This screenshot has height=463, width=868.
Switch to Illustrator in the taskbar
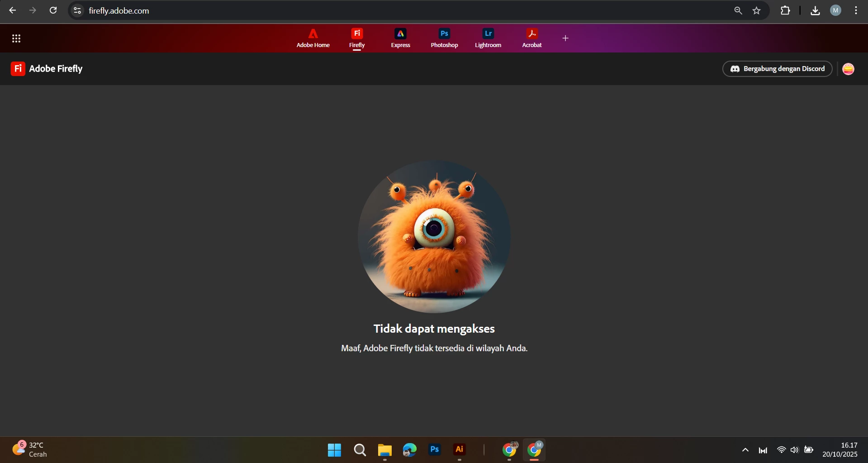tap(460, 450)
